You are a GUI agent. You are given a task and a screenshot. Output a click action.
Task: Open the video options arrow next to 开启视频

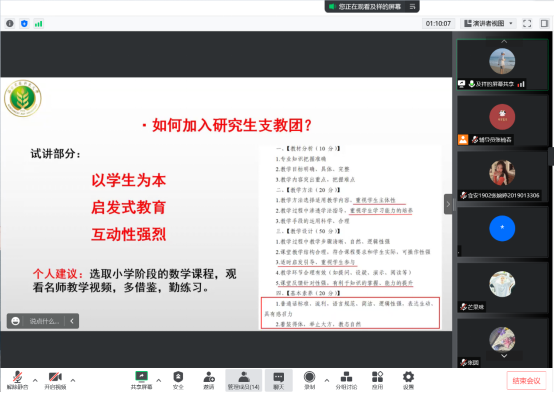pos(73,381)
